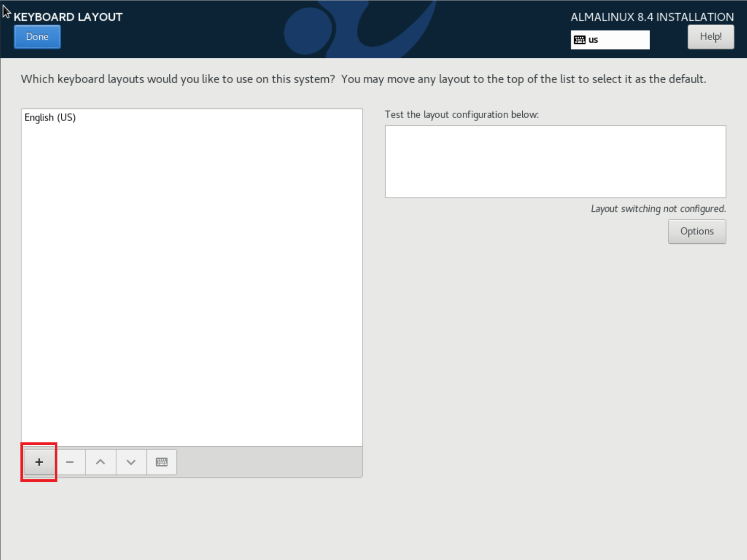The image size is (747, 560).
Task: Move selected layout down with the down arrow
Action: (131, 462)
